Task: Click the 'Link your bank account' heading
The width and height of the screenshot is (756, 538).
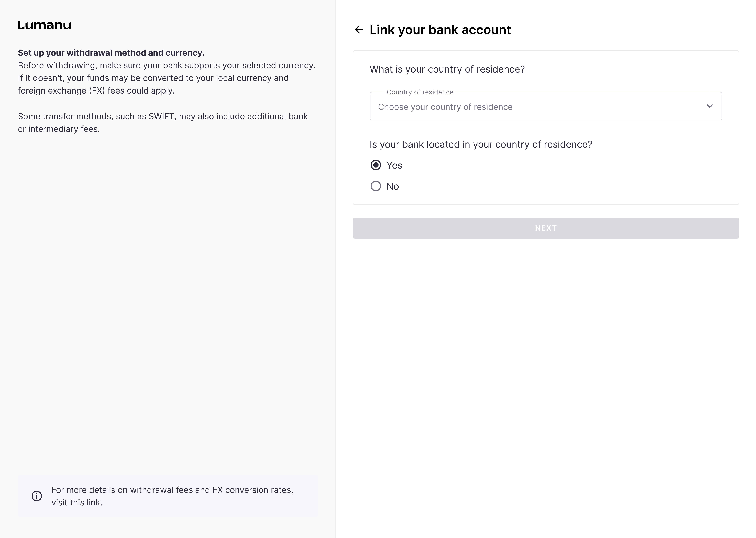Action: (440, 30)
